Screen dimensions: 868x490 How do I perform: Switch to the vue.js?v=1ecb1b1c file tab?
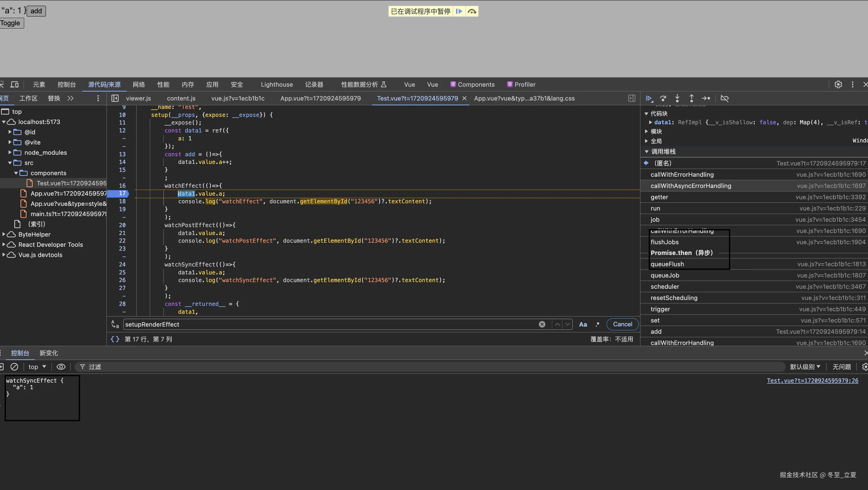[238, 98]
